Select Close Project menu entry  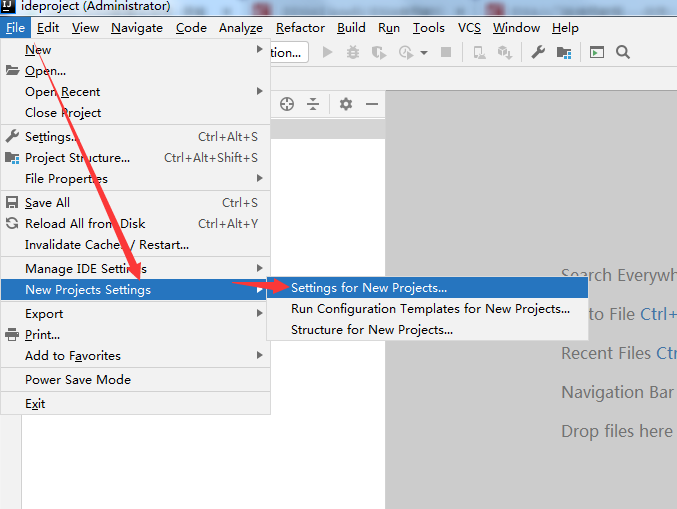(x=135, y=113)
